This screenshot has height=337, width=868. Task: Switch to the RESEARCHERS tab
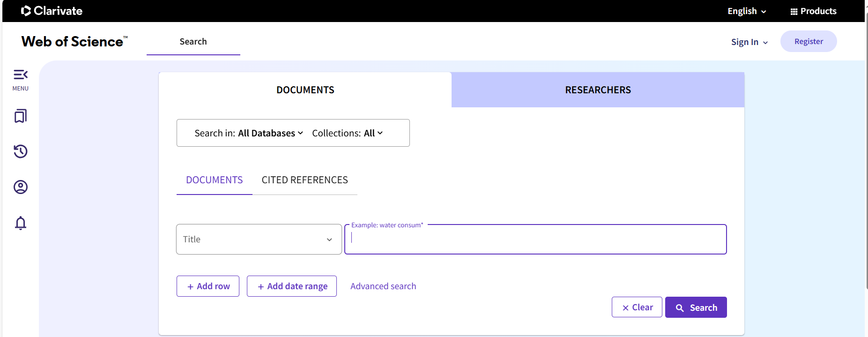pos(598,90)
